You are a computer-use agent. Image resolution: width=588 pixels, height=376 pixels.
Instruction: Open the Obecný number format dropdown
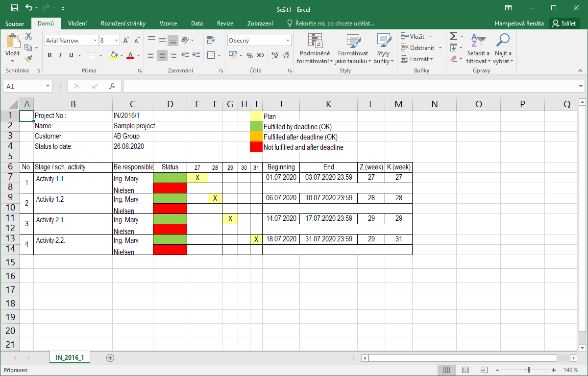coord(288,41)
